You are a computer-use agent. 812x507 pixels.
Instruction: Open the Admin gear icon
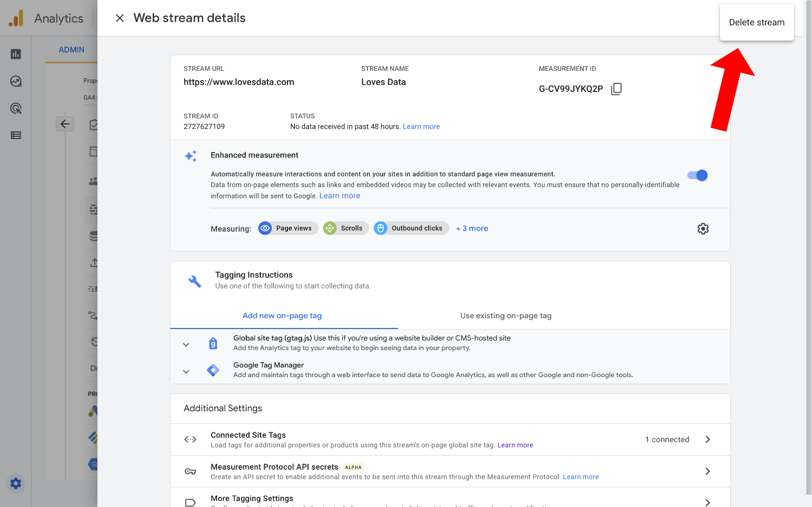click(15, 483)
